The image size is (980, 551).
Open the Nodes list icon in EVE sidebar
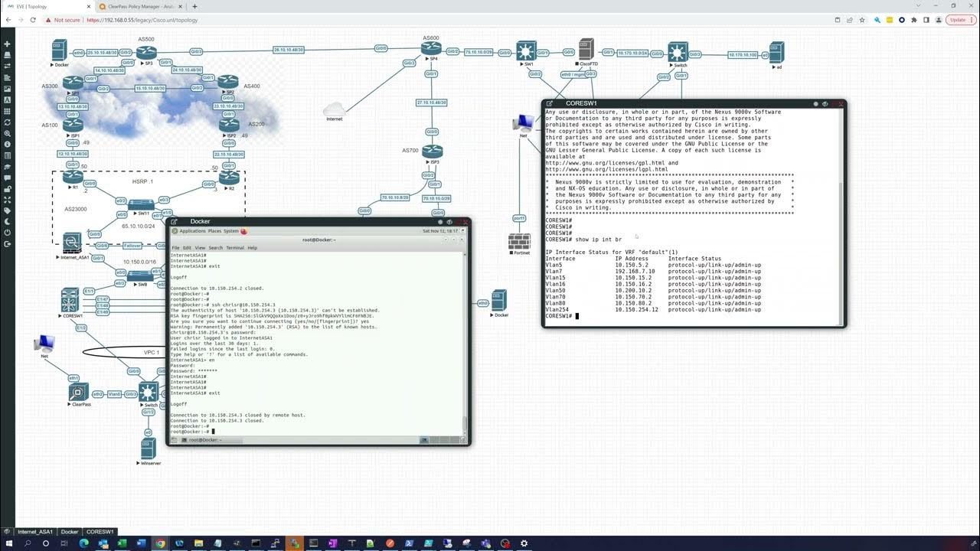point(7,55)
